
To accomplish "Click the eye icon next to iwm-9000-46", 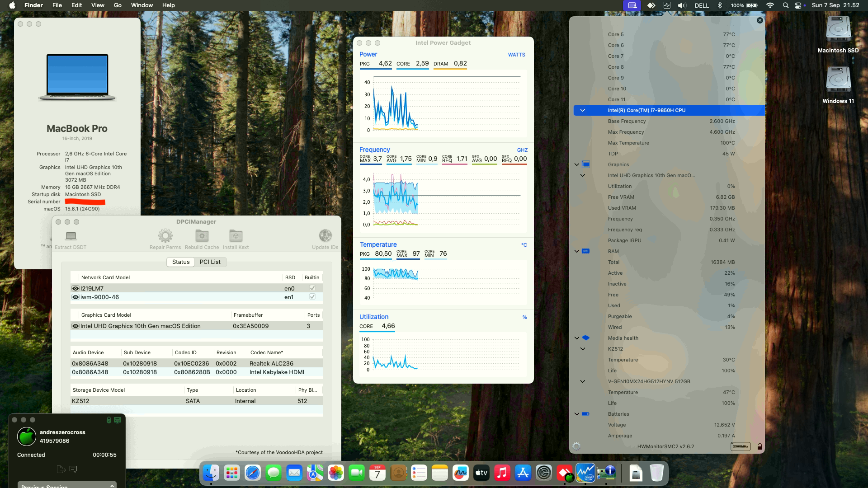I will click(75, 297).
